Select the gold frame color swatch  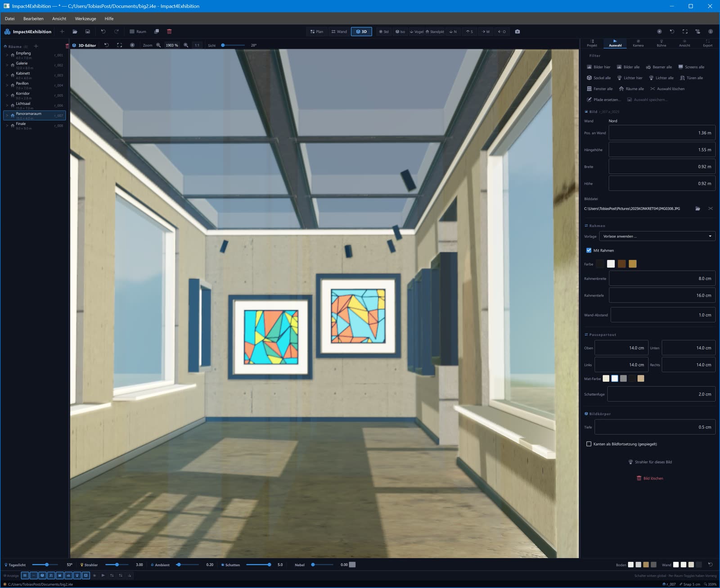coord(633,264)
